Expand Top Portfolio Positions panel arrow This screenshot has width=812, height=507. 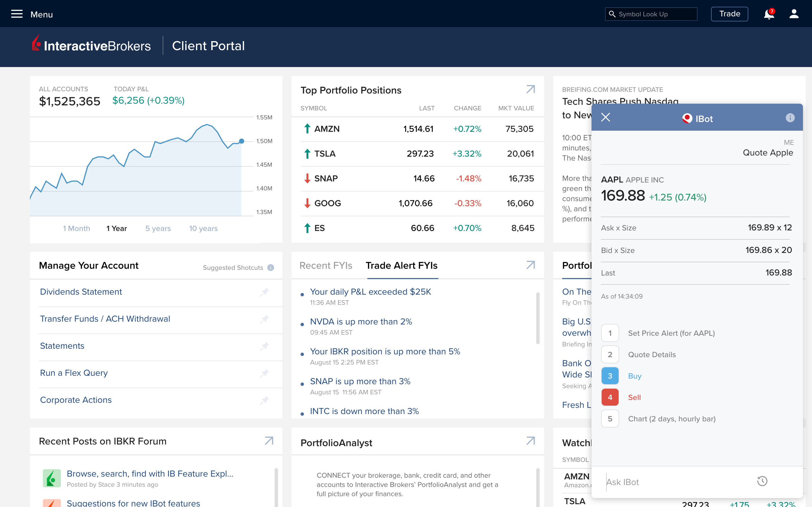pyautogui.click(x=530, y=90)
